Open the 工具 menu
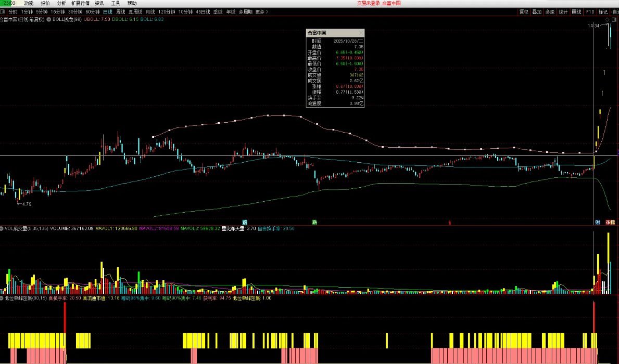The image size is (619, 364). pos(116,3)
